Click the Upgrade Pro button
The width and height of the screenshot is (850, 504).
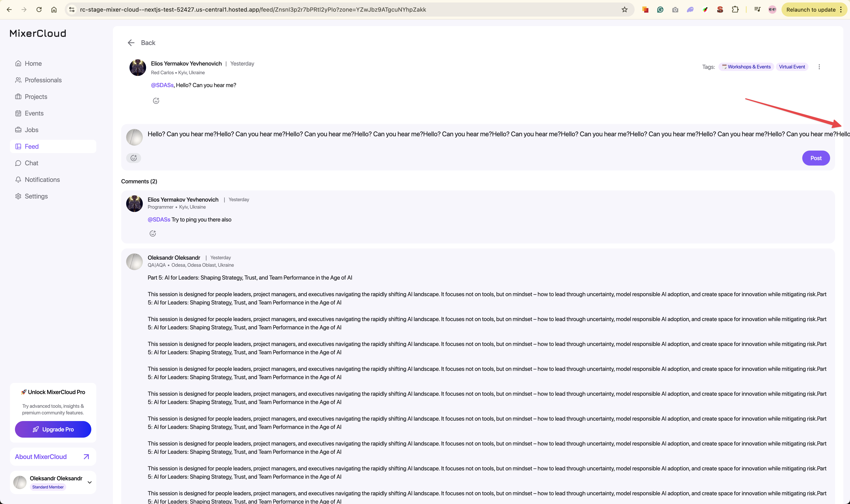pos(53,429)
